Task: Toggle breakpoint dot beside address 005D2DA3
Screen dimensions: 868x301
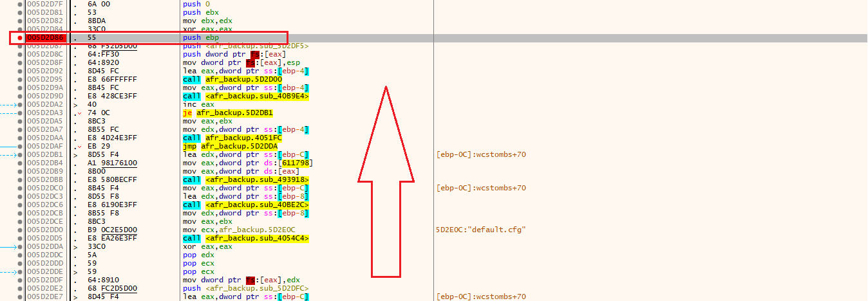Action: point(20,113)
